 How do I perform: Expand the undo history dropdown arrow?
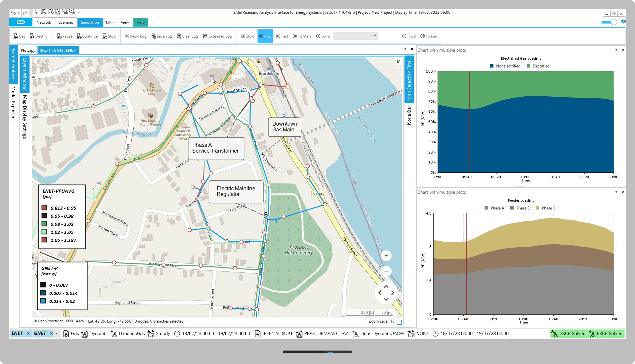click(x=19, y=13)
